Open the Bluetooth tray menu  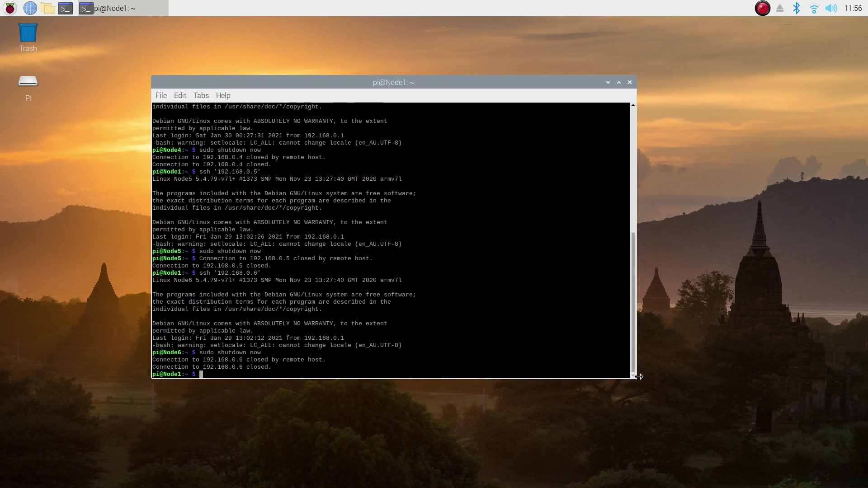pyautogui.click(x=797, y=8)
